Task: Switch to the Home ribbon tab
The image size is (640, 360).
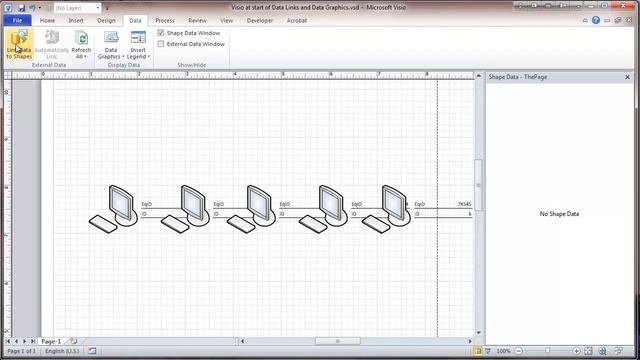Action: click(x=47, y=20)
